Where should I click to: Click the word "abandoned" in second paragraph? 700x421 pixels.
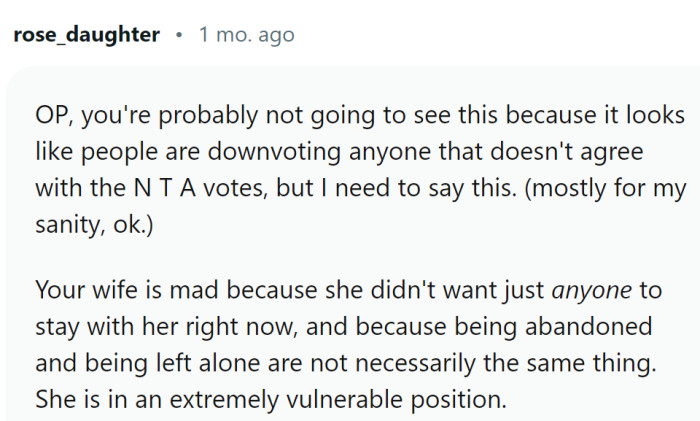pyautogui.click(x=588, y=326)
